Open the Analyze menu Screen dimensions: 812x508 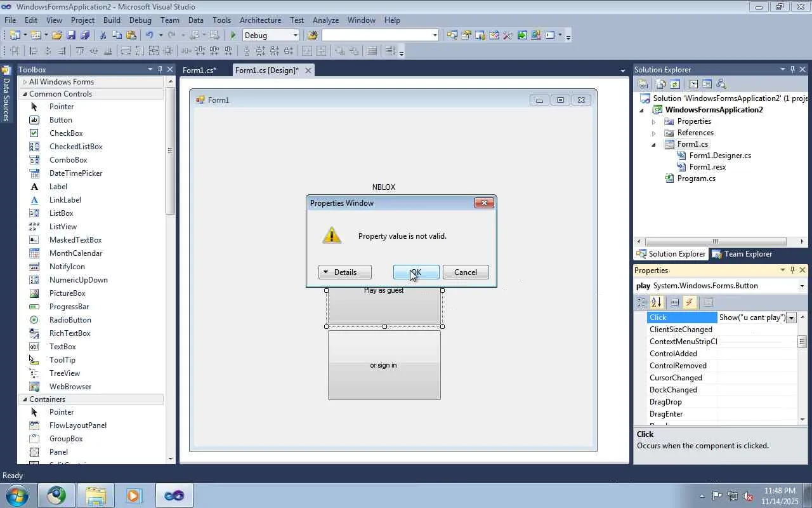(x=325, y=20)
